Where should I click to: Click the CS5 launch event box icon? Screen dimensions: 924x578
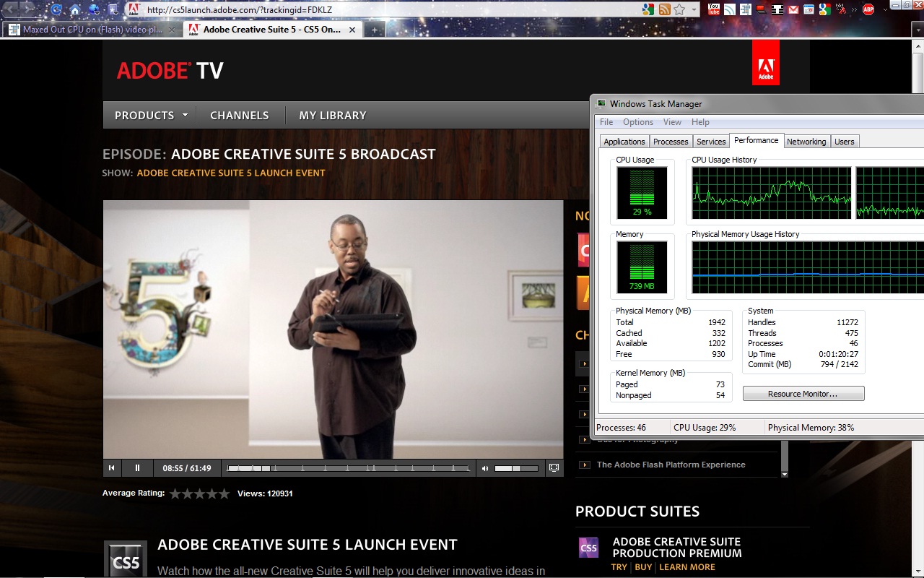[x=126, y=559]
